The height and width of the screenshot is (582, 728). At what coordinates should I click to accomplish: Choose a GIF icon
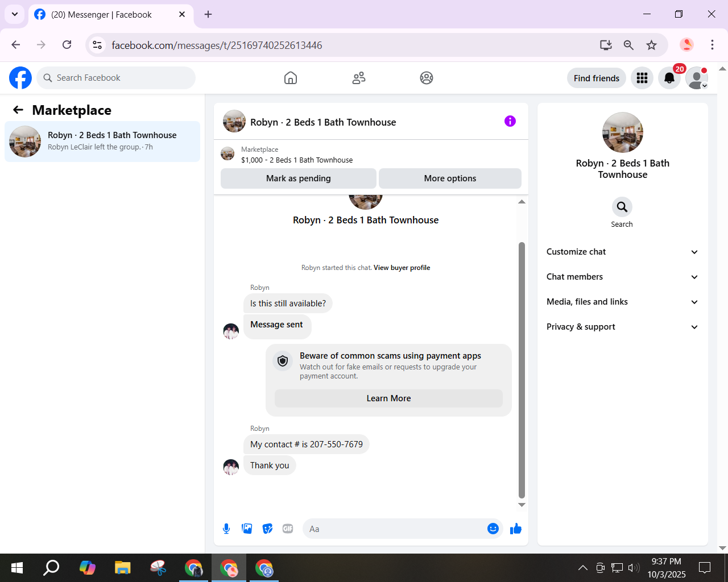click(288, 529)
